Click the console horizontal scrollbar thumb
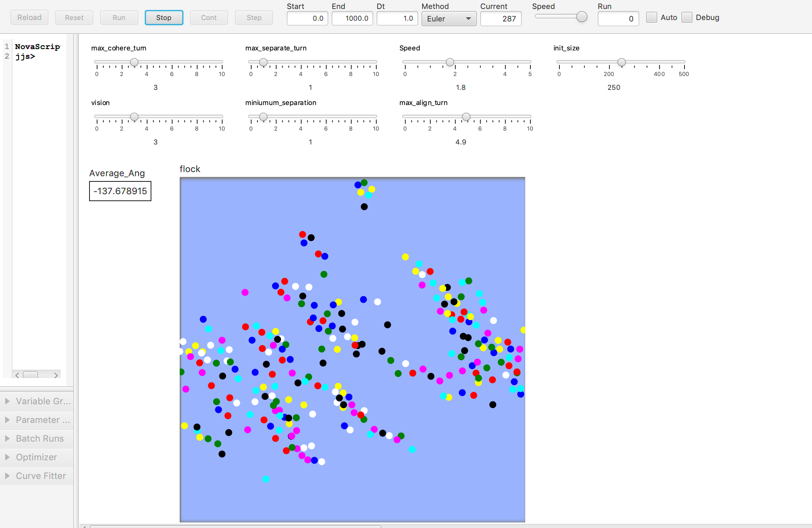 point(30,375)
